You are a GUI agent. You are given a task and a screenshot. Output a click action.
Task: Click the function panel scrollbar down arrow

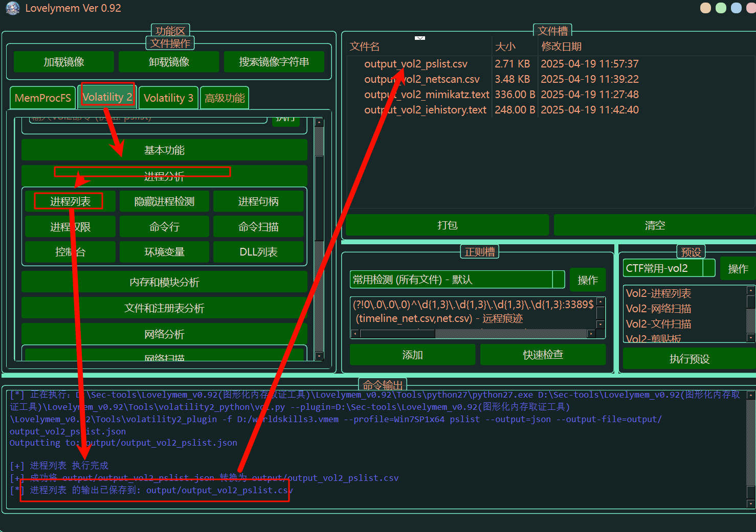[319, 356]
